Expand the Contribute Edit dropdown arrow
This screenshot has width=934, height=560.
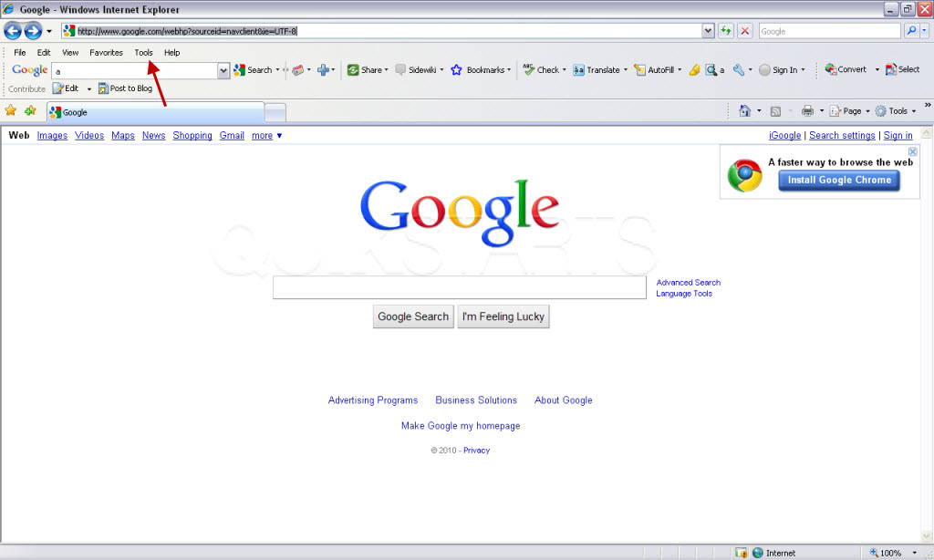[89, 88]
